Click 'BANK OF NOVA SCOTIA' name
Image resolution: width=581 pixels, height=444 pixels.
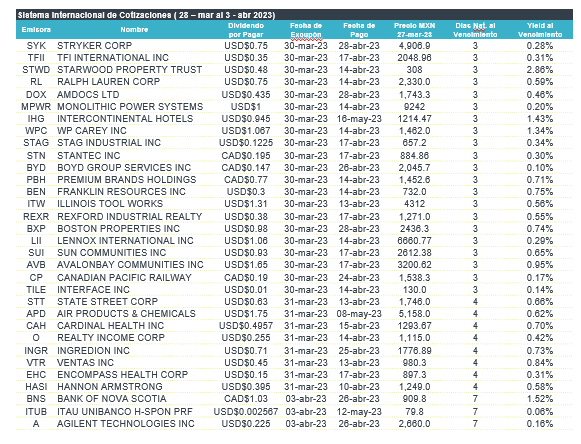pyautogui.click(x=112, y=399)
